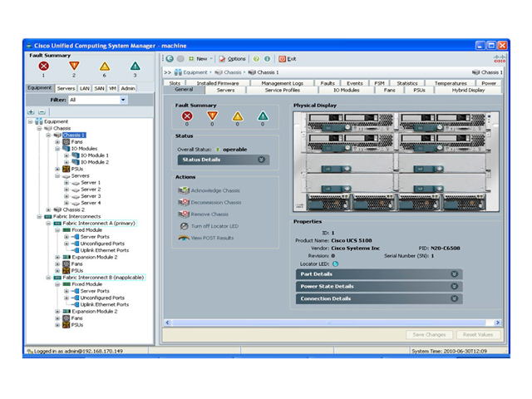Screen dimensions: 532x399
Task: Collapse the Chassis 1 tree node
Action: (48, 135)
